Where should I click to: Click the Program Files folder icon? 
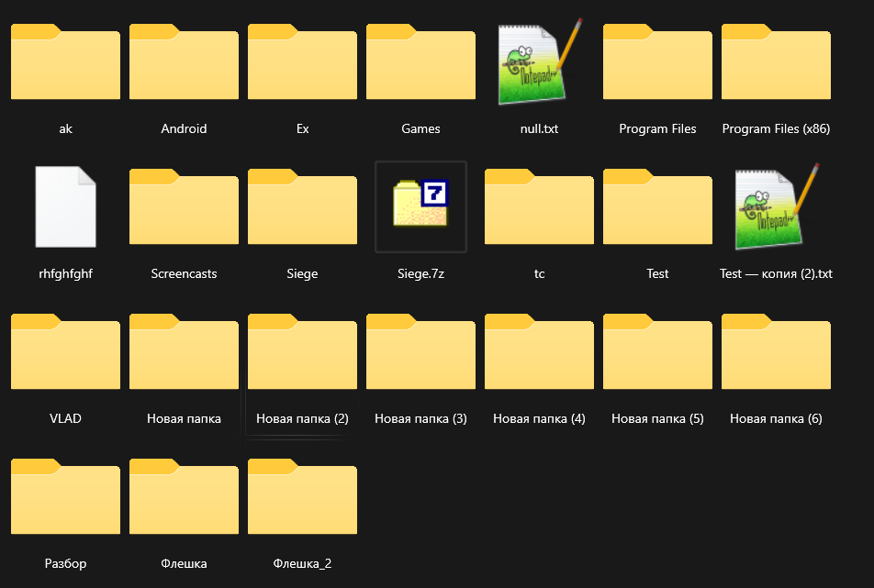click(657, 61)
